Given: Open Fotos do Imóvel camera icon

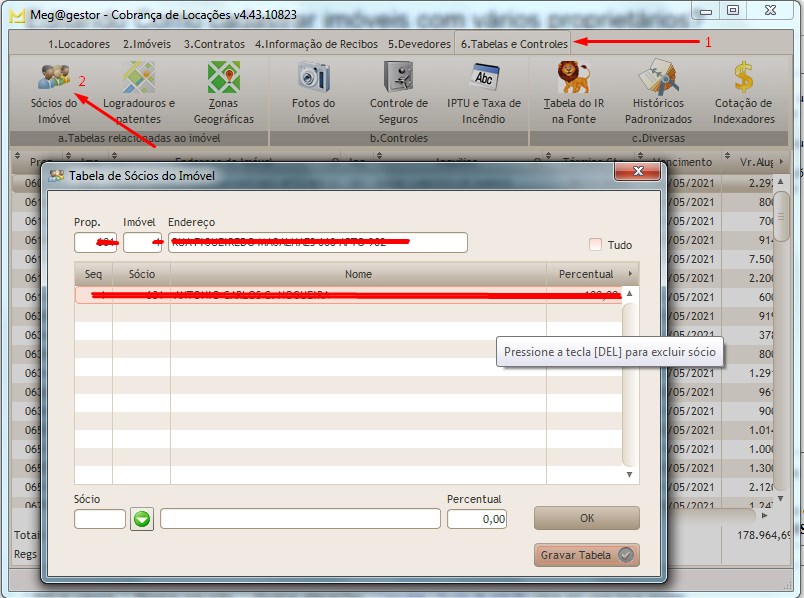Looking at the screenshot, I should tap(313, 78).
